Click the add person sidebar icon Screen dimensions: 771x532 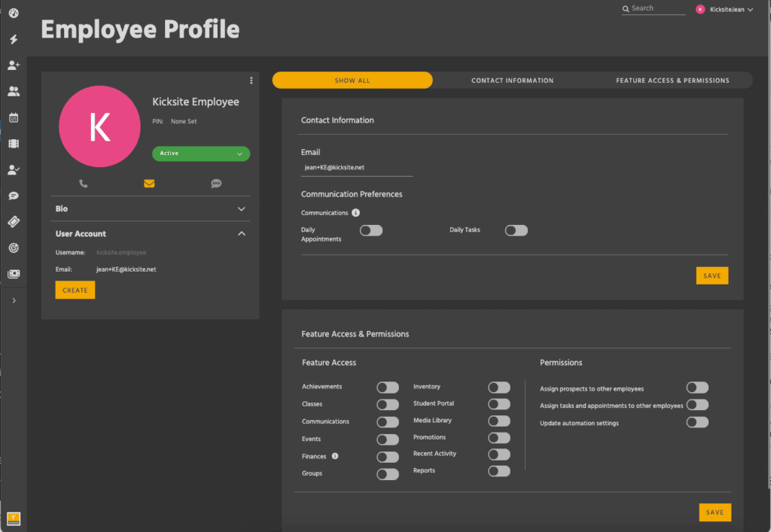tap(14, 65)
